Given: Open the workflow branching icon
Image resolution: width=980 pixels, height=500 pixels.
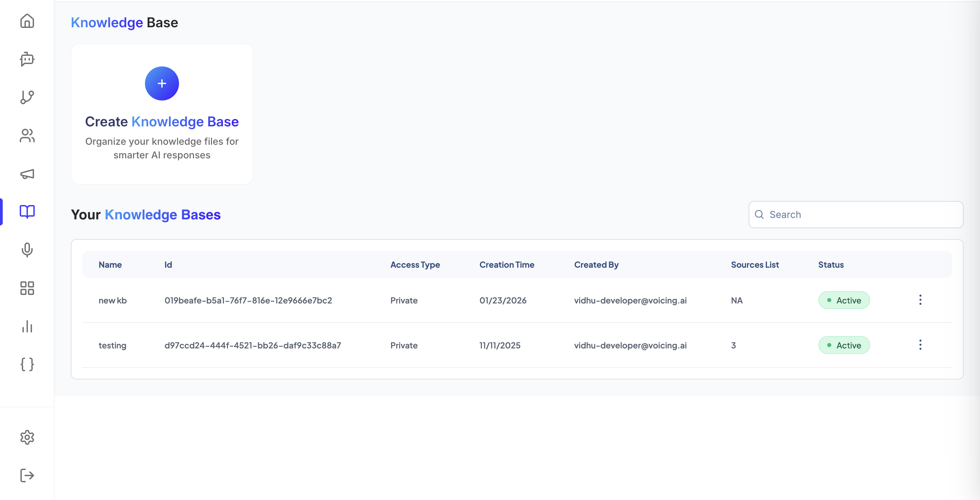Looking at the screenshot, I should [27, 97].
